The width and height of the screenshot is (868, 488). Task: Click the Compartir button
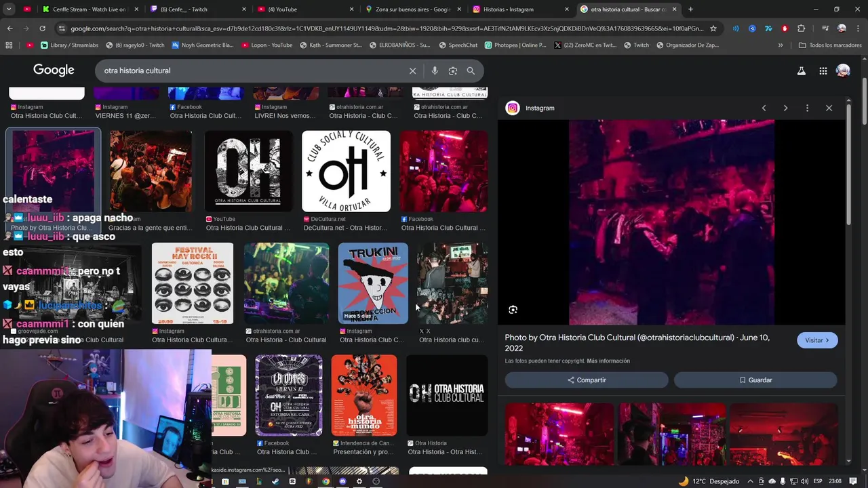tap(587, 380)
